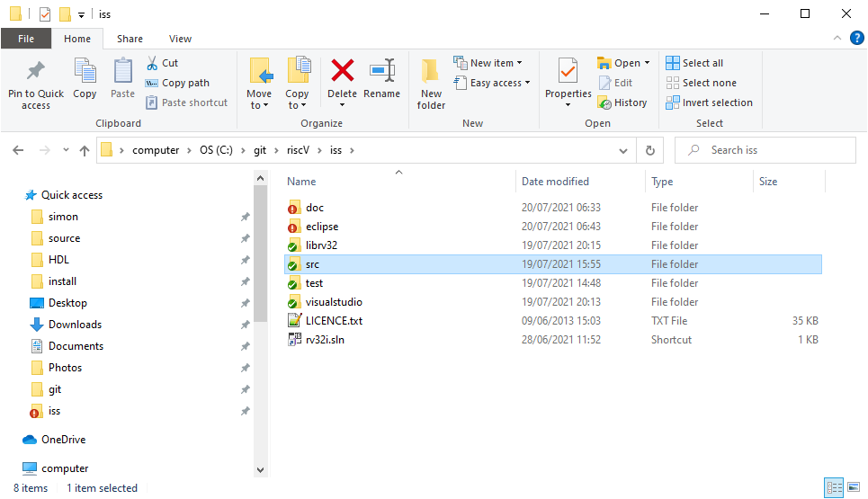The width and height of the screenshot is (868, 499).
Task: Click the Cut scissors icon
Action: 151,63
